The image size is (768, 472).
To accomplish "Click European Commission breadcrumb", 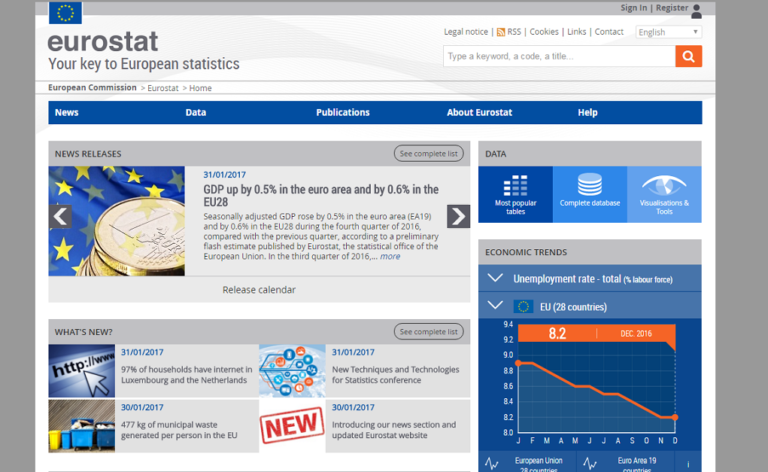I will coord(92,88).
